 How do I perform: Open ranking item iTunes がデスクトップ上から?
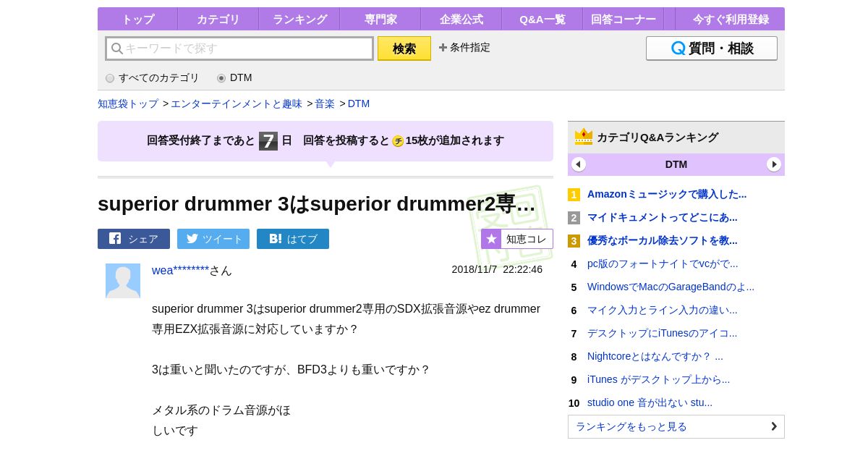click(658, 379)
